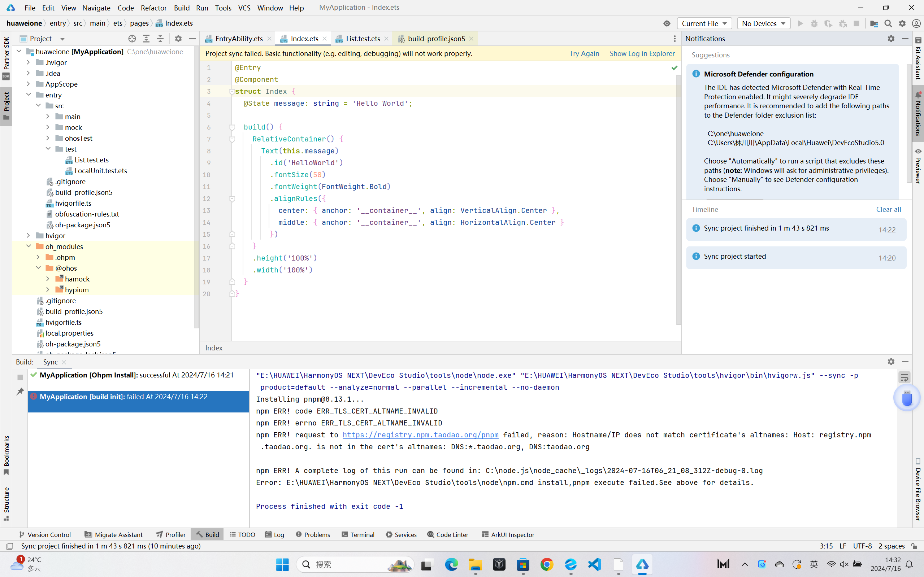This screenshot has height=577, width=924.
Task: Click the Run app play button
Action: [800, 23]
